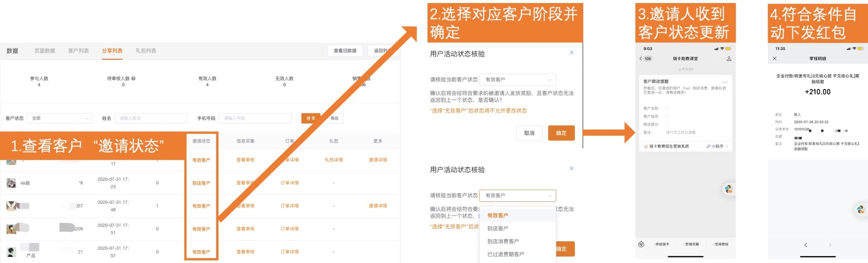868x263 pixels.
Task: Select 到店消费客户 from the dropdown list
Action: (x=503, y=241)
